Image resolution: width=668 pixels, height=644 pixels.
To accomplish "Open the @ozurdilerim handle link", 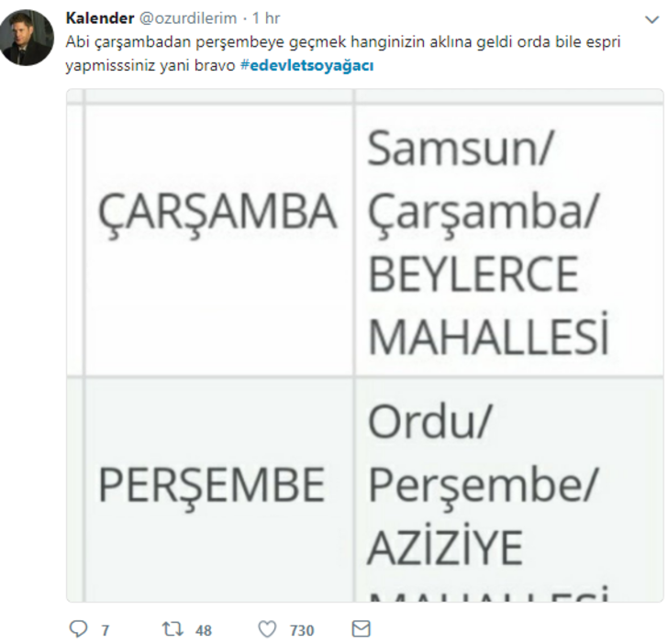I will pyautogui.click(x=187, y=18).
